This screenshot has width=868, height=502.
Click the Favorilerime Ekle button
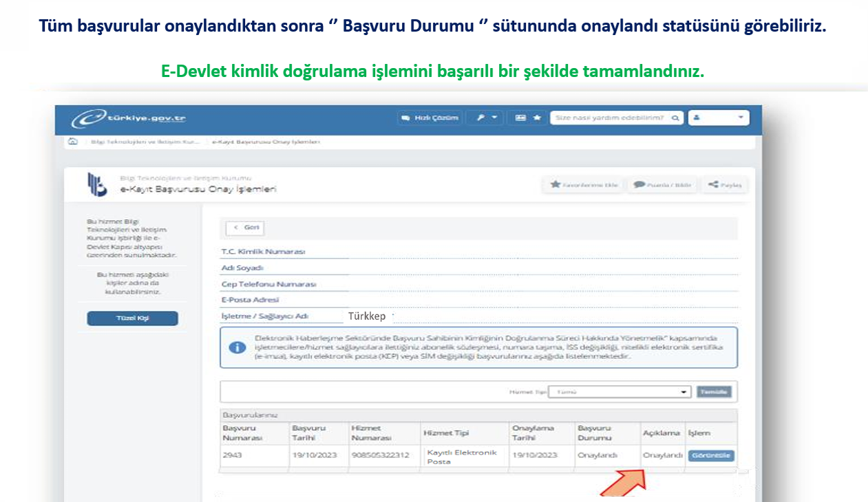pyautogui.click(x=584, y=185)
